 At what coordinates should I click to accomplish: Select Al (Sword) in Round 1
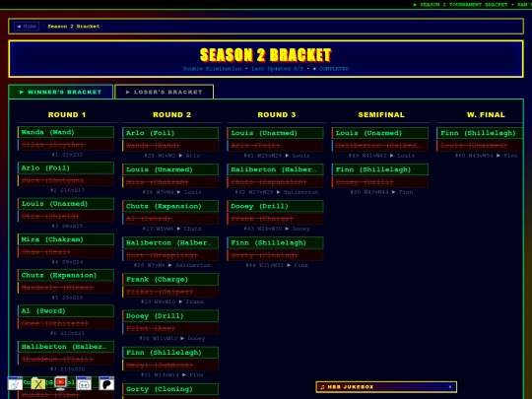[66, 310]
